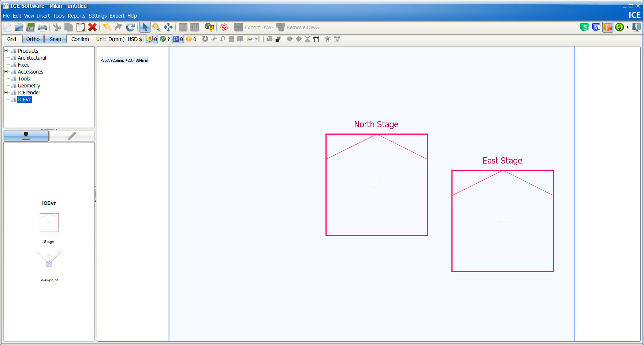This screenshot has width=644, height=345.
Task: Select the four-arrow Pan tool
Action: (x=168, y=27)
